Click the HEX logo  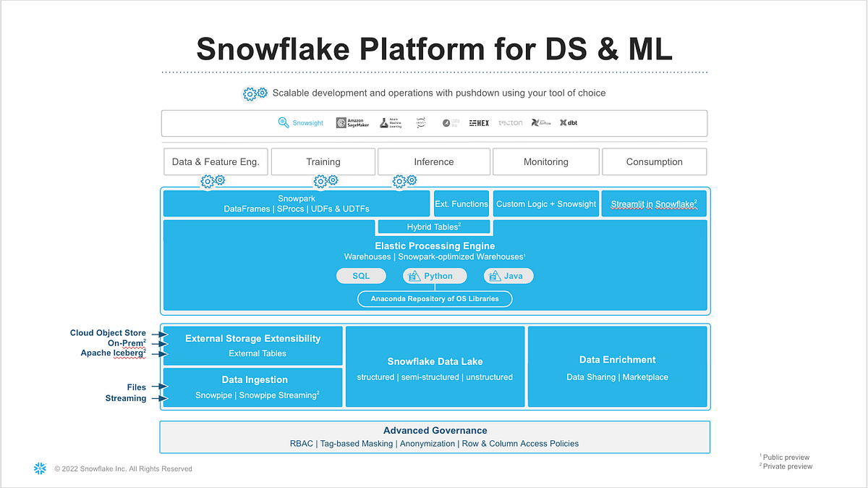click(478, 122)
